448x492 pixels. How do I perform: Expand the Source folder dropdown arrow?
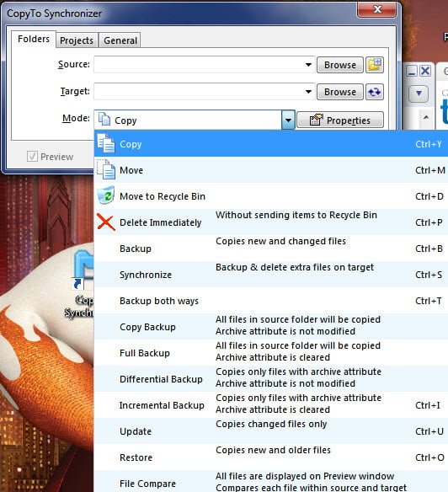(308, 65)
